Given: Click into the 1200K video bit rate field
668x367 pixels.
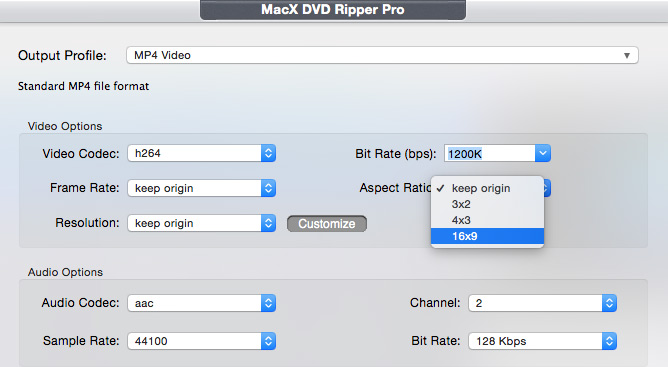Looking at the screenshot, I should coord(489,154).
